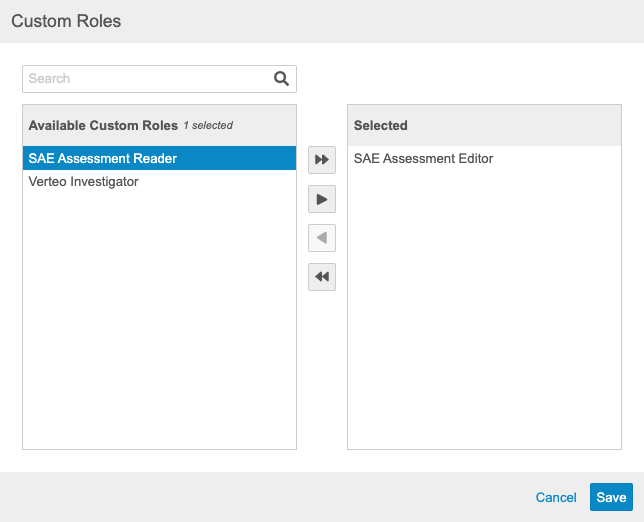This screenshot has height=522, width=644.
Task: Click the magnifying glass search icon
Action: click(x=281, y=79)
